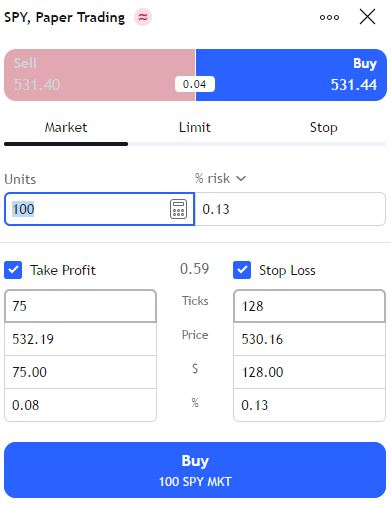
Task: Switch to the Market tab
Action: pos(66,128)
